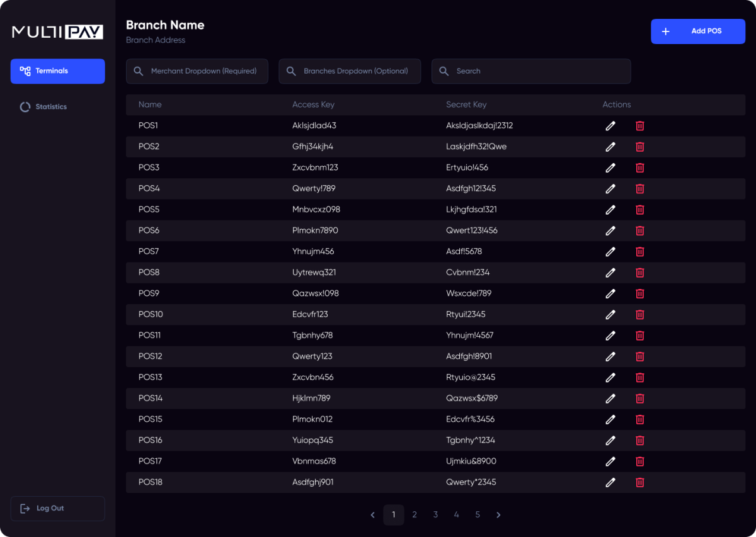Viewport: 756px width, 537px height.
Task: Remove POS13 with the trash icon
Action: pyautogui.click(x=639, y=378)
